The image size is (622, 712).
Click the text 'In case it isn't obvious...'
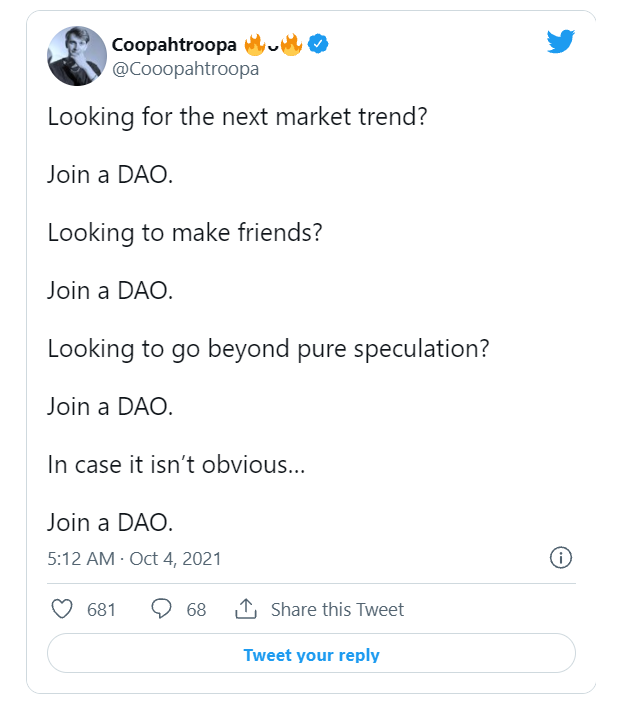click(x=176, y=465)
